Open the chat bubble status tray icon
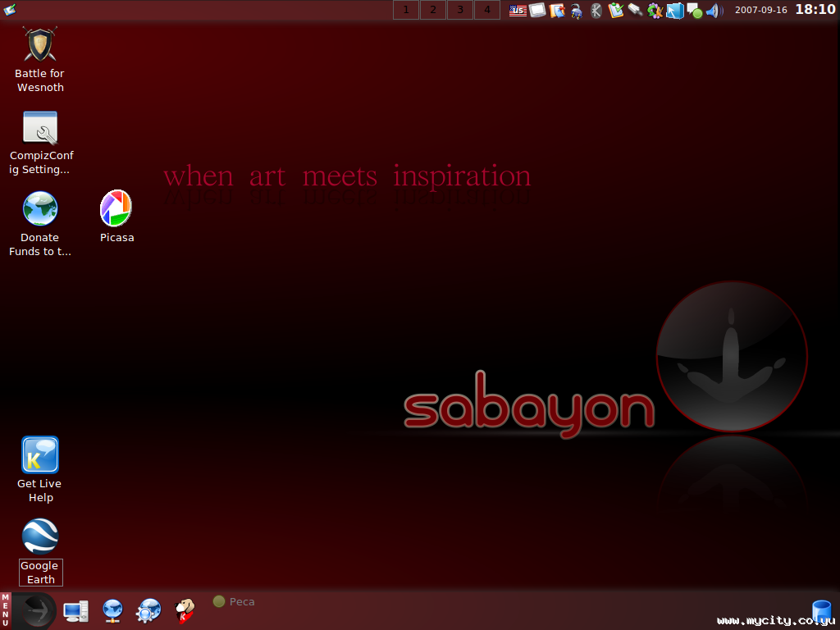The image size is (840, 630). (x=694, y=10)
